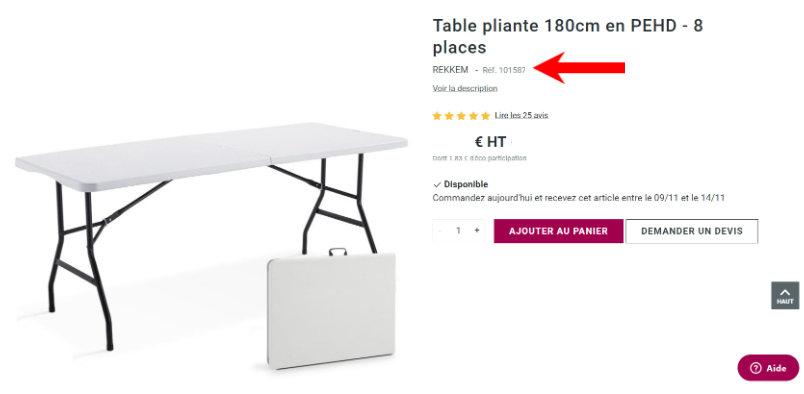Click the first yellow rating star
The height and width of the screenshot is (394, 804).
coord(437,116)
